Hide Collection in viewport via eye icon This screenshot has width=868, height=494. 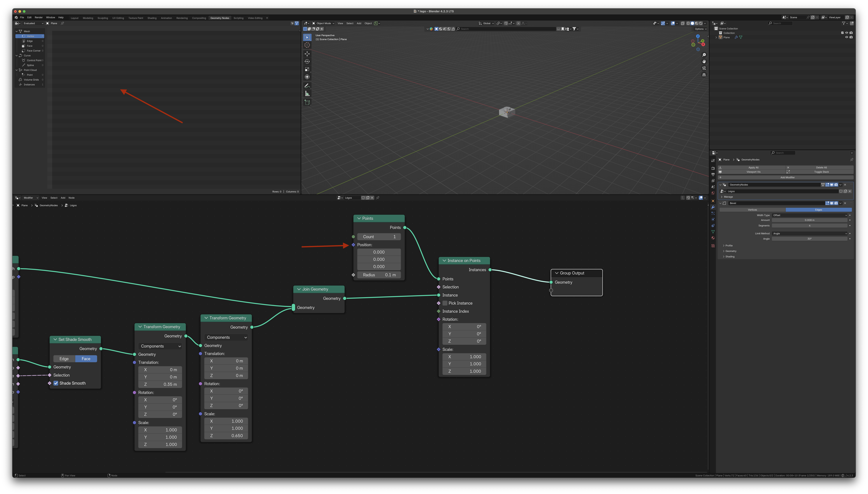coord(847,33)
